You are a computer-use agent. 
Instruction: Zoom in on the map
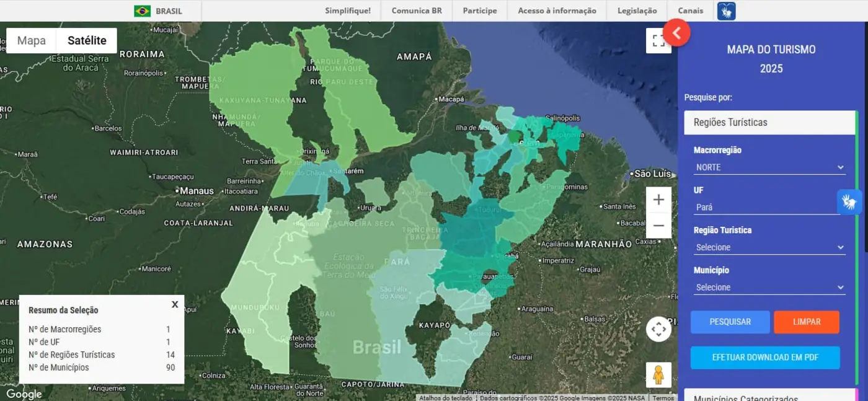(658, 200)
